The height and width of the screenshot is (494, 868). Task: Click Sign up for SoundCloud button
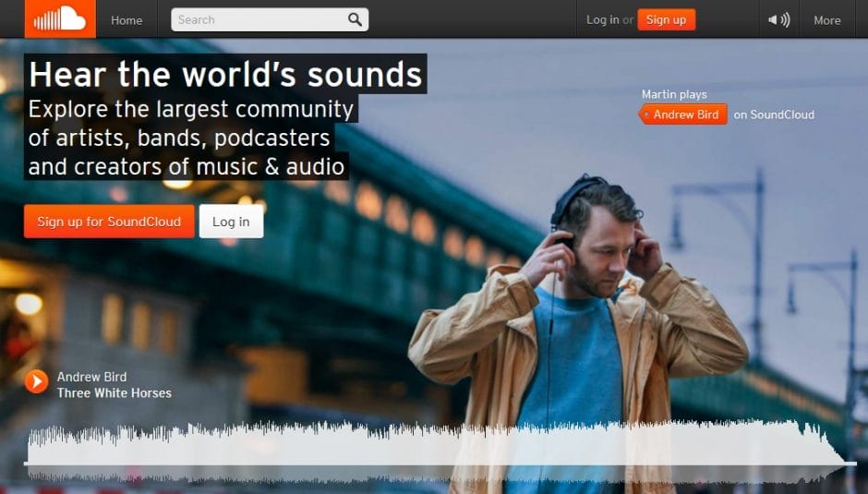click(109, 222)
